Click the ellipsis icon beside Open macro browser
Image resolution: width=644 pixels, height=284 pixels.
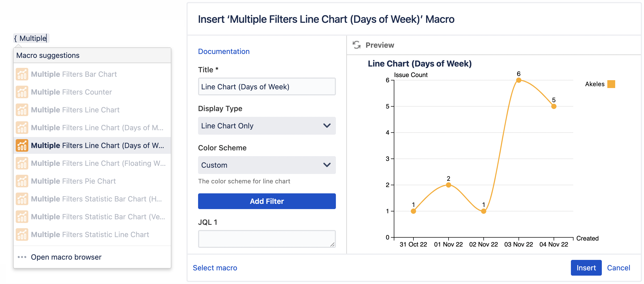click(21, 257)
